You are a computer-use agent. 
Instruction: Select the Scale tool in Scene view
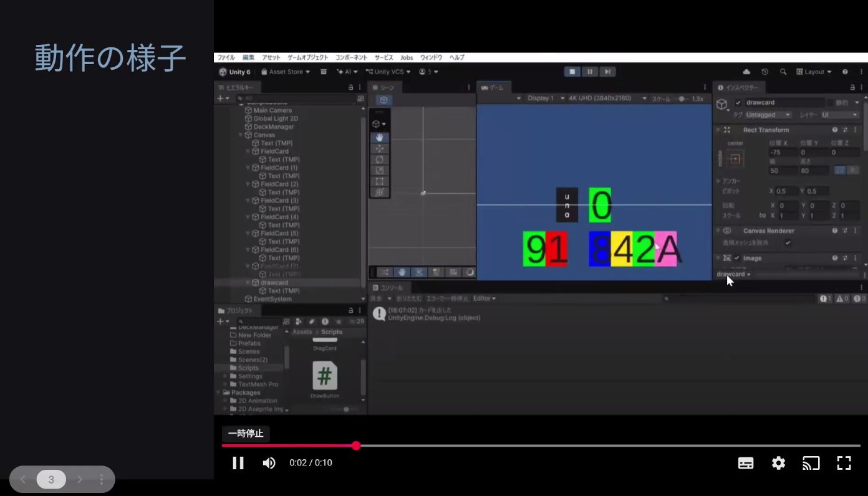tap(380, 170)
